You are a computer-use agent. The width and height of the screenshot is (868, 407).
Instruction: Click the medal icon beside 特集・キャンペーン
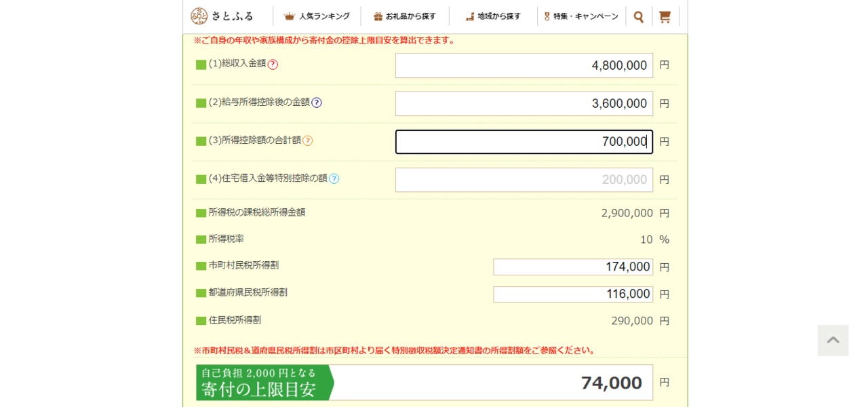point(547,16)
